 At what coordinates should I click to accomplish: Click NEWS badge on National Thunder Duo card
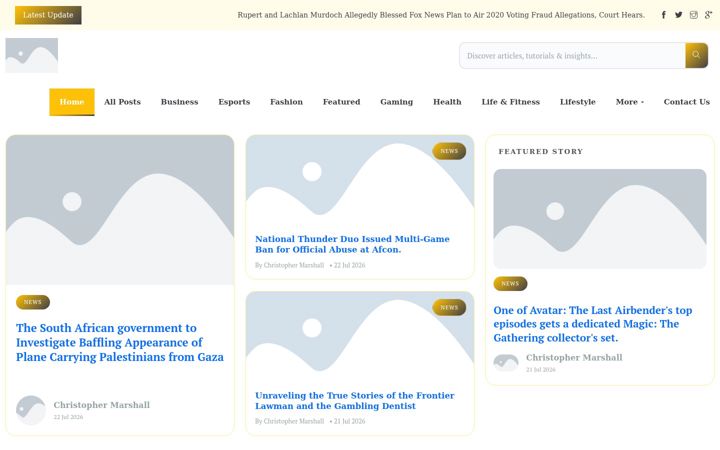449,151
